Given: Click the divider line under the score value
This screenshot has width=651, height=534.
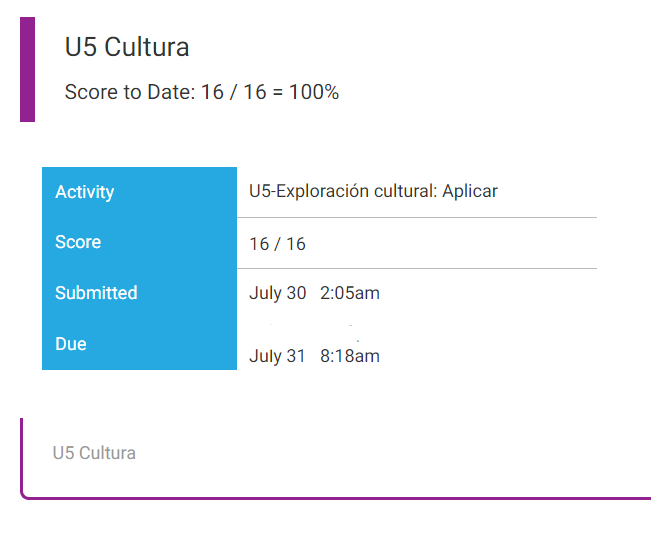Looking at the screenshot, I should 417,268.
